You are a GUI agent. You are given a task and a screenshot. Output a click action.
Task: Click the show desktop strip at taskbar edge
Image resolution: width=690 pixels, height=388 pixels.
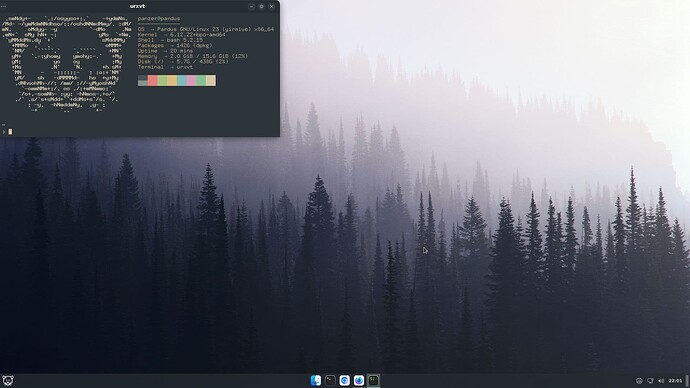point(688,381)
